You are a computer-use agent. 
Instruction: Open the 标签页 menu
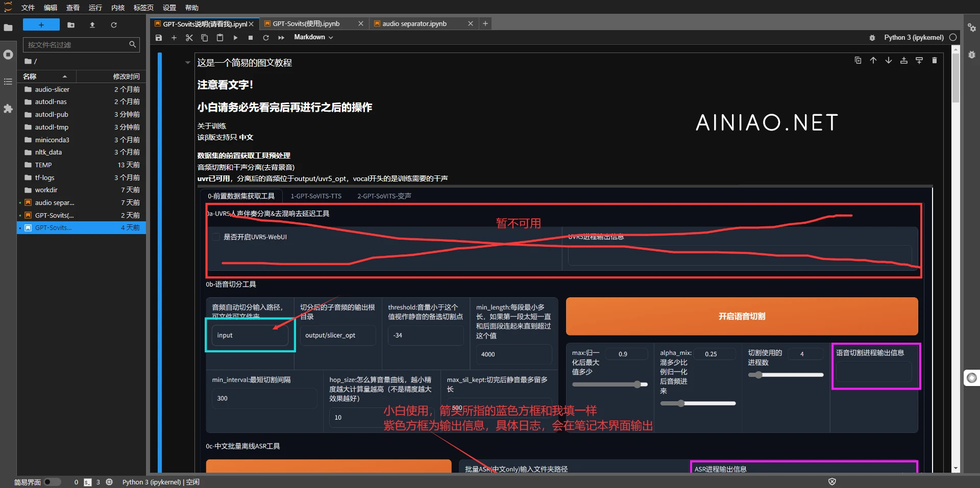pyautogui.click(x=143, y=8)
